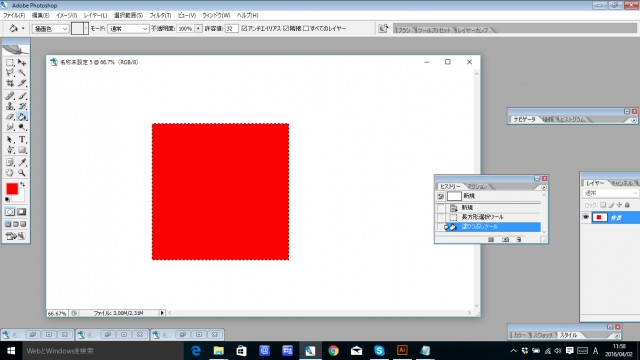The height and width of the screenshot is (360, 640).
Task: Toggle lock all in Layers panel
Action: pyautogui.click(x=627, y=205)
